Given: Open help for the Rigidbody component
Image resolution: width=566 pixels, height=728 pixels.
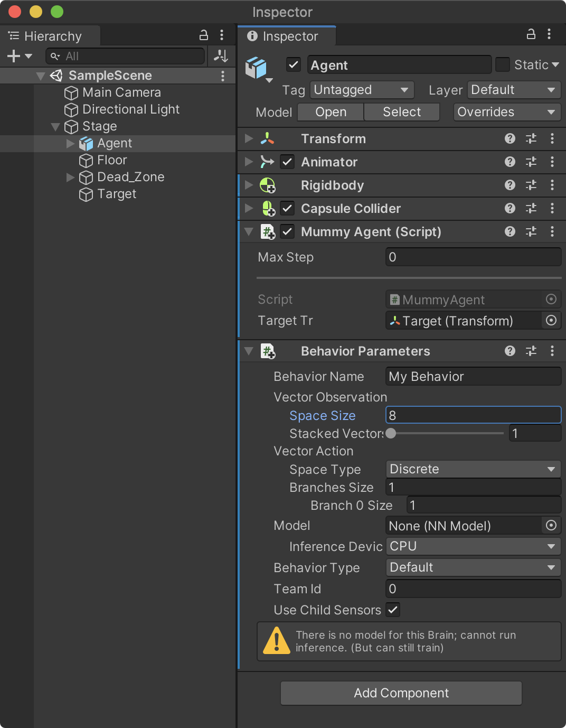Looking at the screenshot, I should [x=510, y=185].
